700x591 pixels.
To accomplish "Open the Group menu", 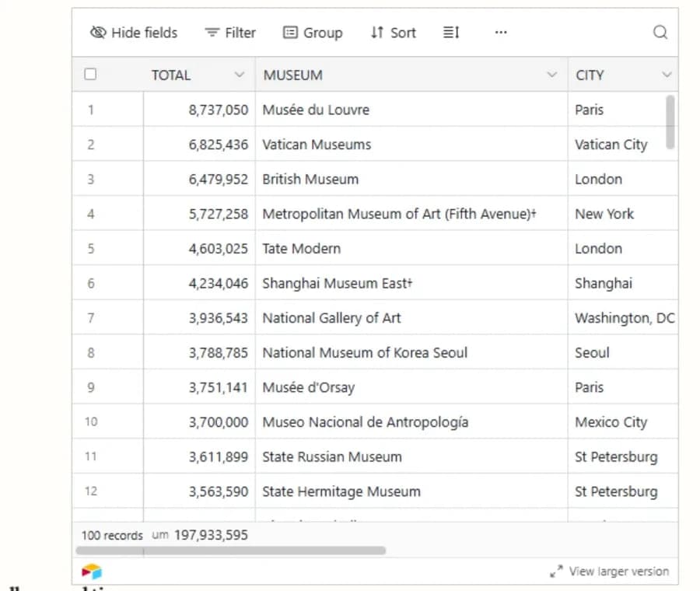I will [x=313, y=33].
